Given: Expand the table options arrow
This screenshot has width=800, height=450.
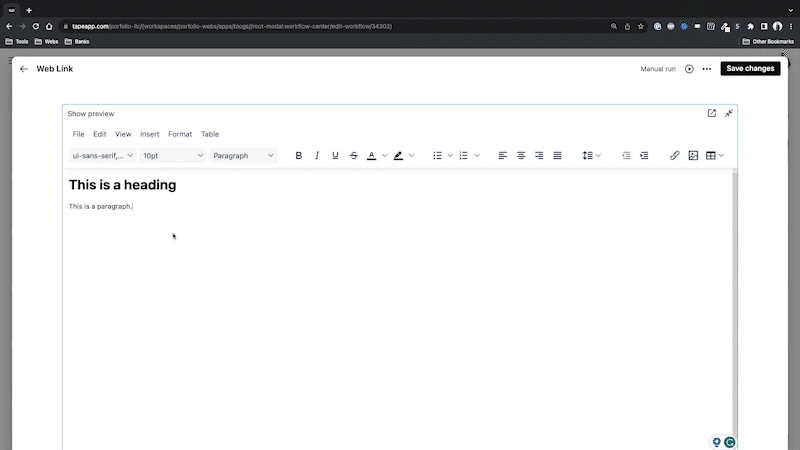Looking at the screenshot, I should point(721,156).
